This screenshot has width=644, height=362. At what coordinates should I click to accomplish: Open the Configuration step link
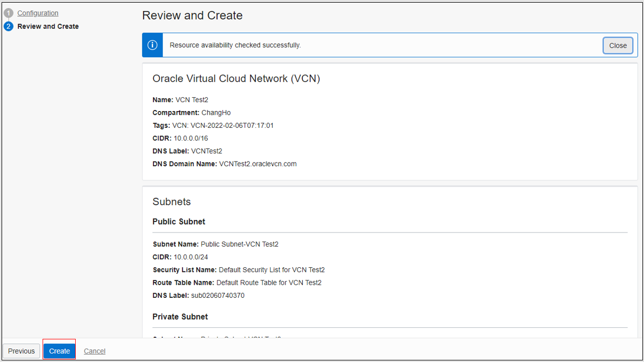(x=38, y=13)
